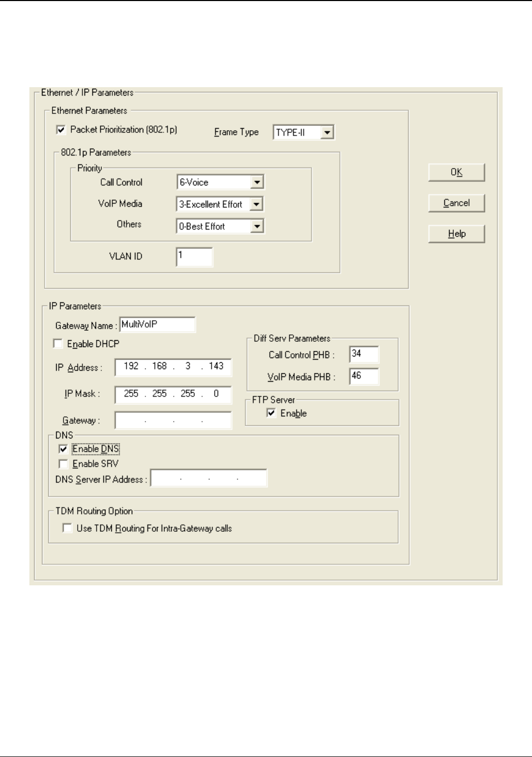Click the VoIP Media PHB field
Screen dimensions: 532x757
[364, 376]
